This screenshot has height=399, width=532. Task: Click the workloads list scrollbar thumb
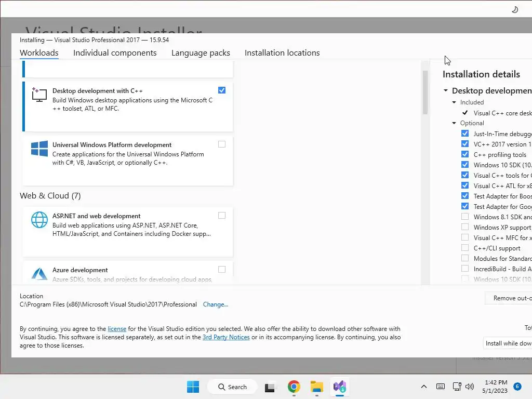point(425,92)
